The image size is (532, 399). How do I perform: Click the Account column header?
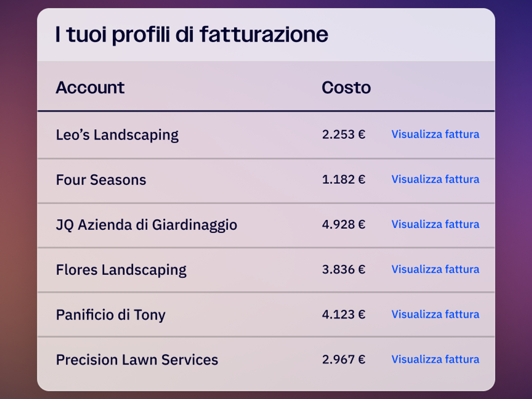point(90,88)
